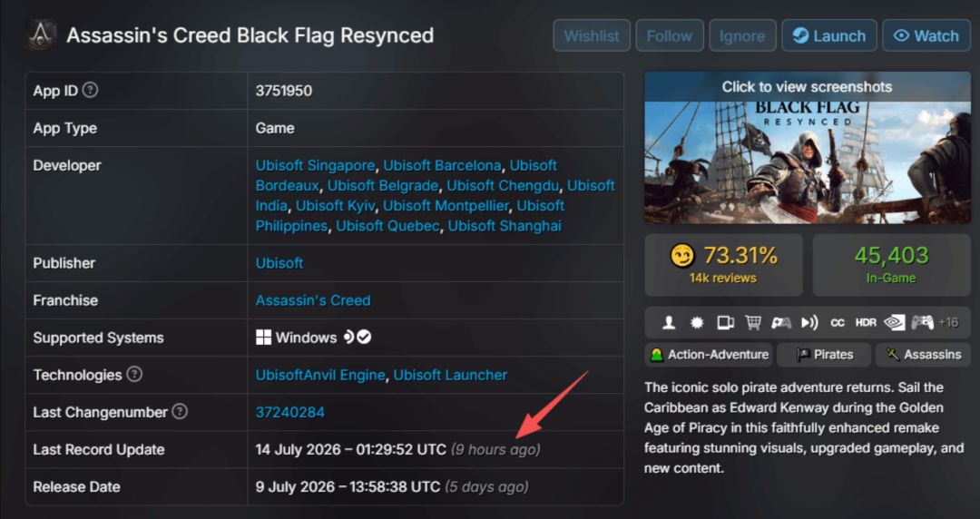Open changenumber 37240284 link
The height and width of the screenshot is (519, 980).
[x=290, y=413]
